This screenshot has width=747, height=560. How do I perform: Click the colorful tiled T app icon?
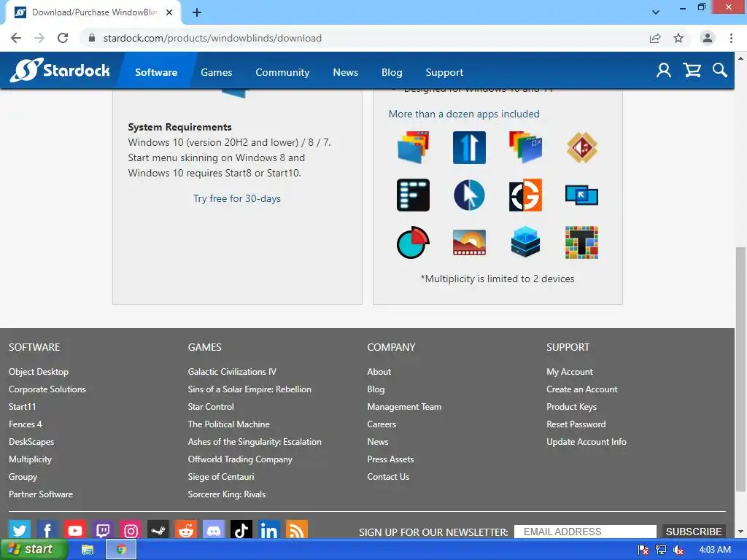click(x=581, y=242)
